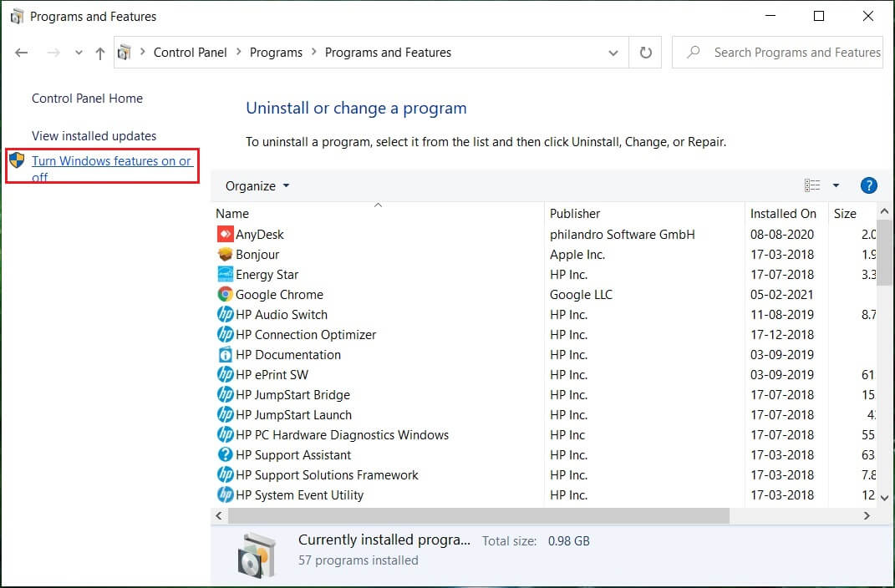Go back with the left arrow
895x588 pixels.
tap(22, 53)
